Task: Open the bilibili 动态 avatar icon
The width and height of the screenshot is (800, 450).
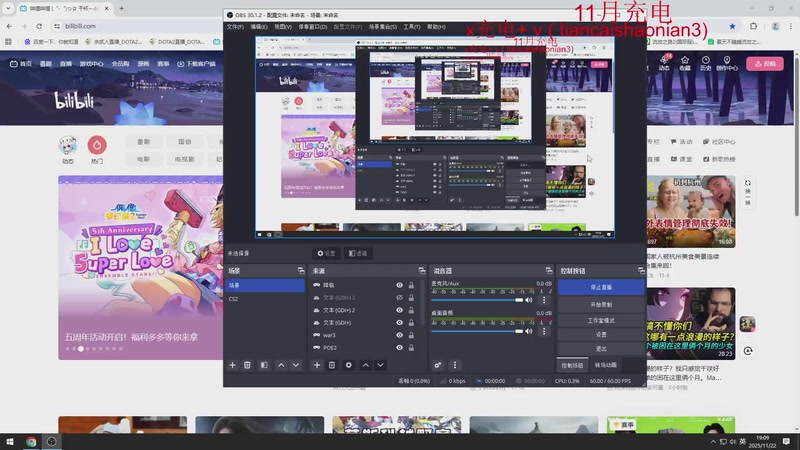Action: pos(68,145)
